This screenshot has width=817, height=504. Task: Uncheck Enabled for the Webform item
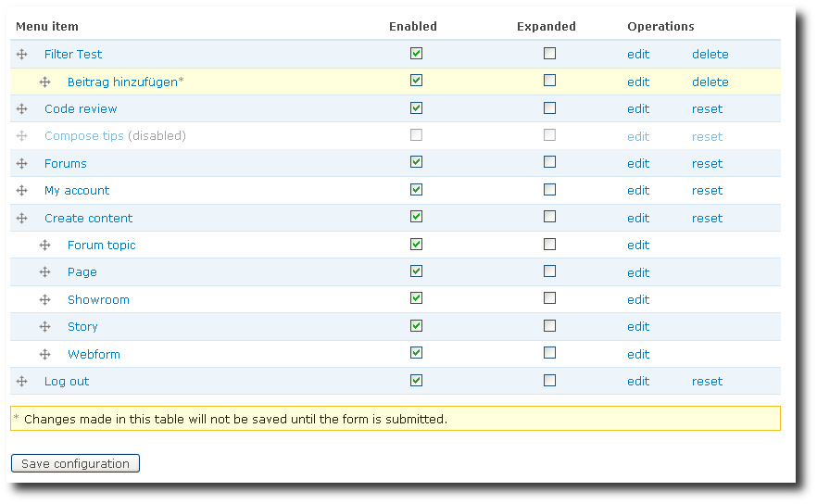click(416, 353)
